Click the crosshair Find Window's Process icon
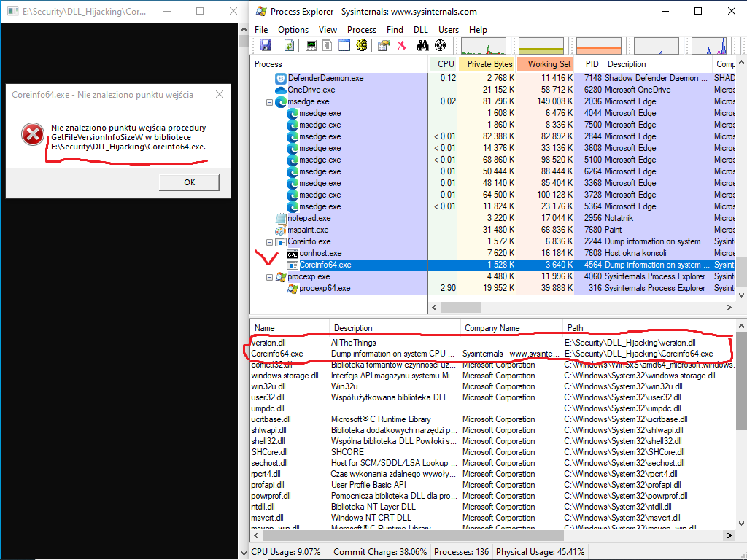747x560 pixels. pos(440,46)
